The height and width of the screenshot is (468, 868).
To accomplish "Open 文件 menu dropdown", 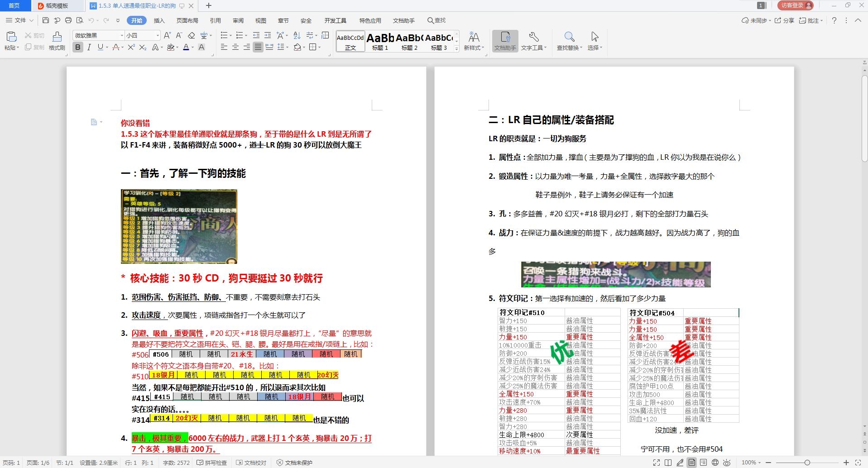I will (x=19, y=20).
